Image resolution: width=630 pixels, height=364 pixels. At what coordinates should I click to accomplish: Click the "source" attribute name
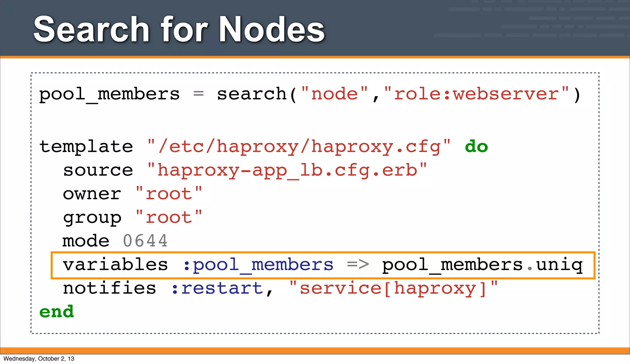coord(98,170)
